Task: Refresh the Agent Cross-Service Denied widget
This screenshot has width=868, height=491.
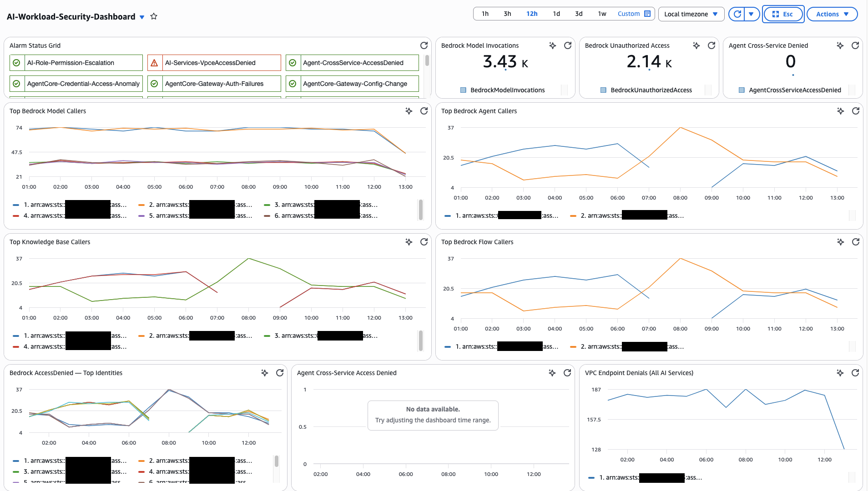Action: (x=855, y=45)
